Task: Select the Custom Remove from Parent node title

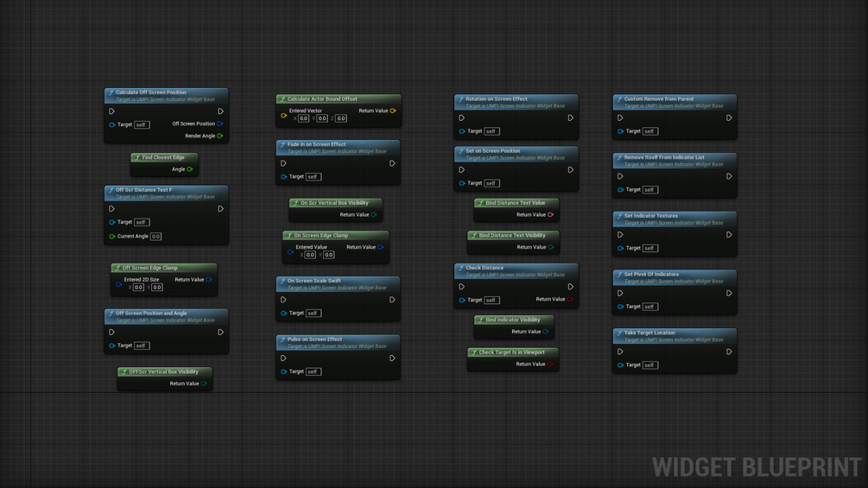Action: 659,99
